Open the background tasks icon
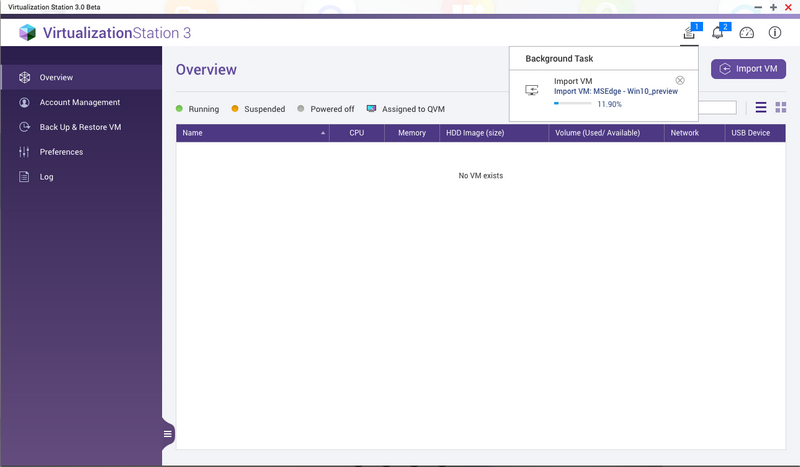This screenshot has height=467, width=800. [689, 32]
